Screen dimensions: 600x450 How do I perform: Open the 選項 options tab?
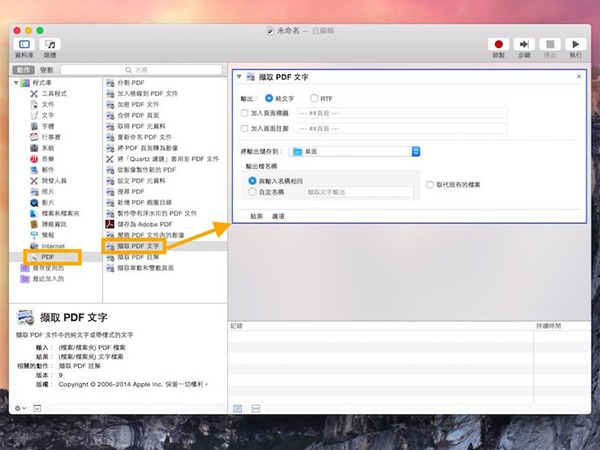(278, 216)
